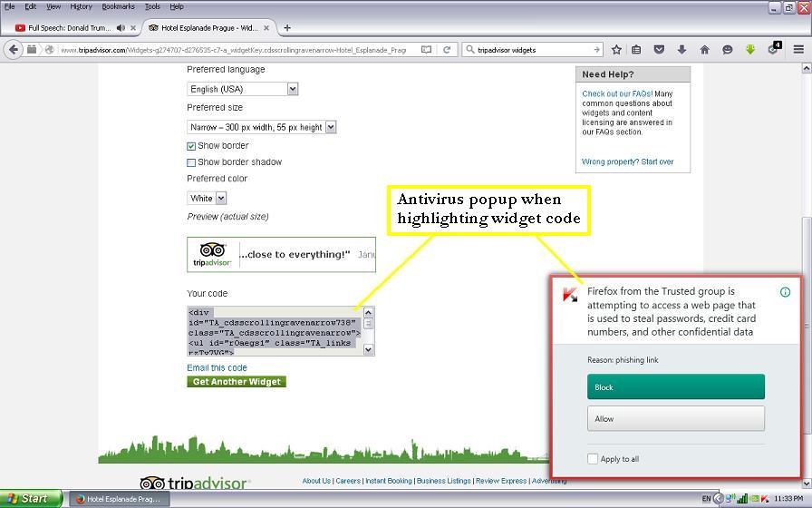Image resolution: width=812 pixels, height=508 pixels.
Task: Expand the Preferred size dropdown
Action: pos(261,127)
